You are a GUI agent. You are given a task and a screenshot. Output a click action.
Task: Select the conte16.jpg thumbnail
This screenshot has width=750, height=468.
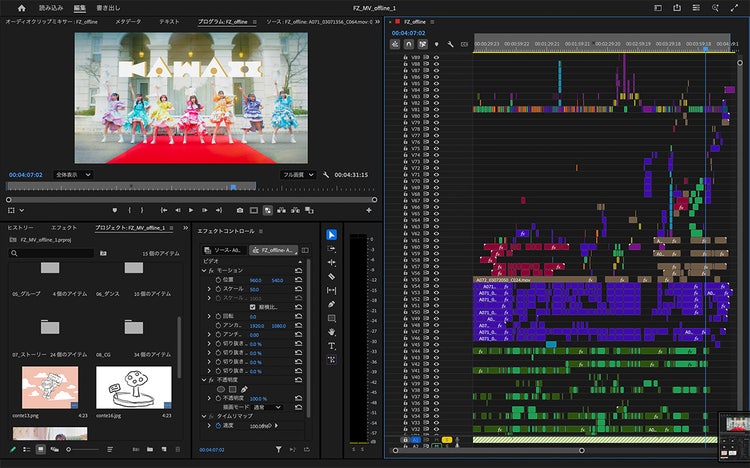coord(133,387)
